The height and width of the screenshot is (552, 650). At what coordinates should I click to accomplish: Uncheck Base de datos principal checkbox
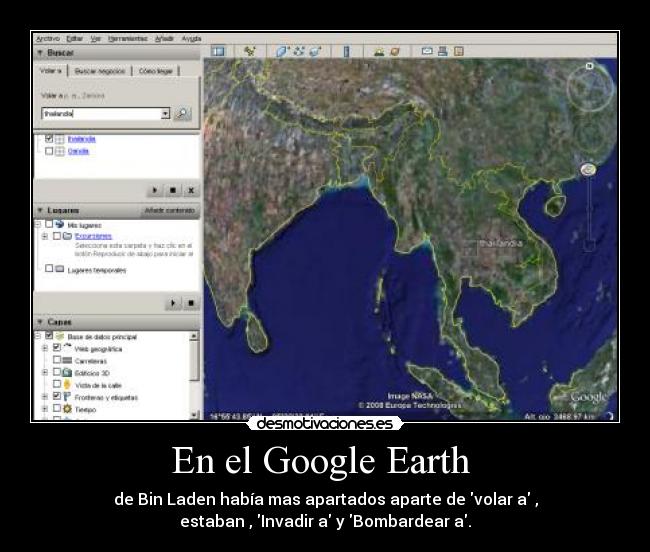coord(49,336)
